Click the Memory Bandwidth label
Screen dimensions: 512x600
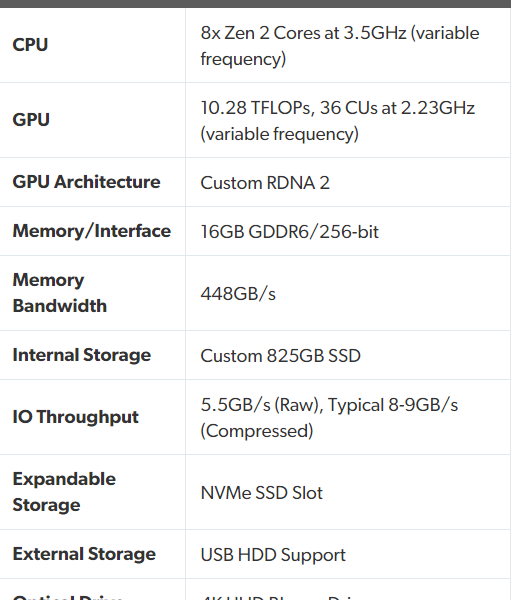tap(60, 293)
